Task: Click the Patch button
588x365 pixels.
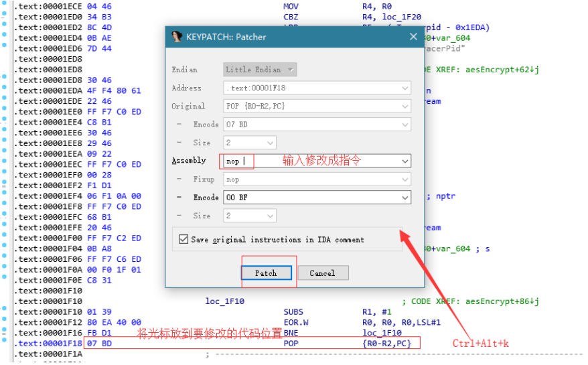Action: point(267,273)
